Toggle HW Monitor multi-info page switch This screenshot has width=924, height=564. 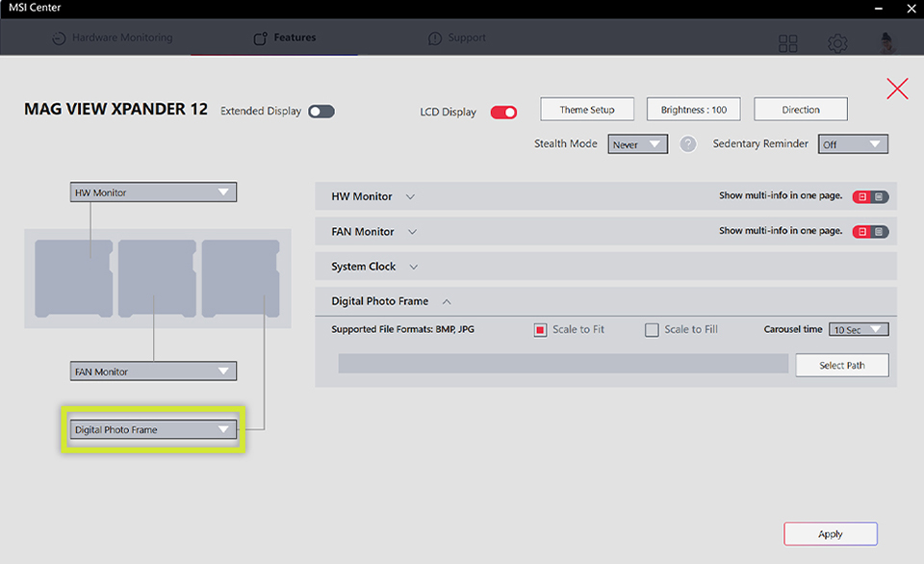pyautogui.click(x=870, y=197)
